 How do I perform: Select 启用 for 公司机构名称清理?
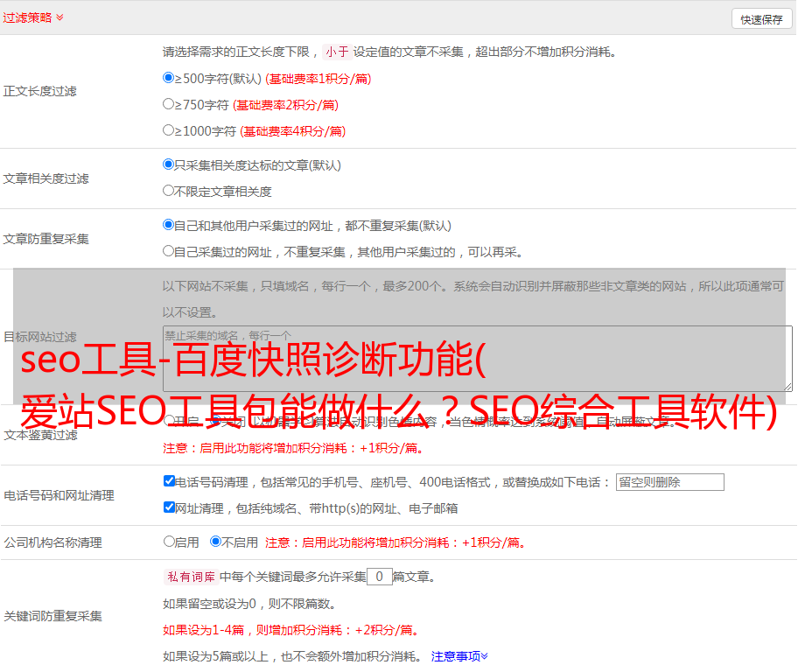point(169,542)
